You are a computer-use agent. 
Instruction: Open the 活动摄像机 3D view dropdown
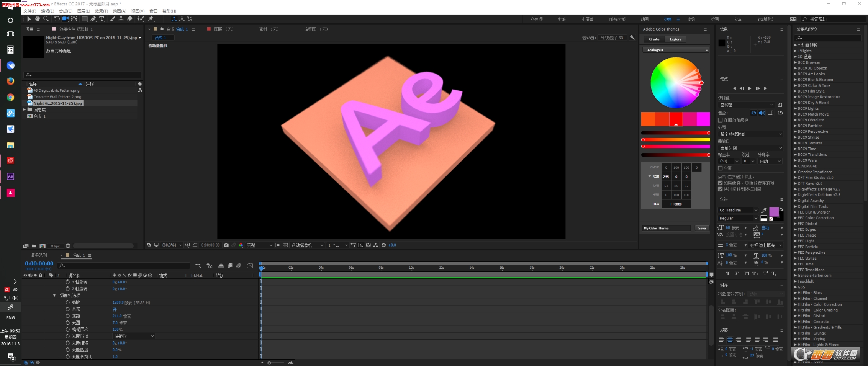308,245
